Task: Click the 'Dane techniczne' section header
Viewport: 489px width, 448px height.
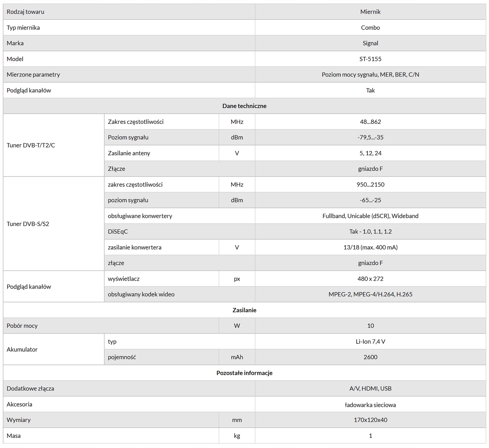Action: click(244, 106)
